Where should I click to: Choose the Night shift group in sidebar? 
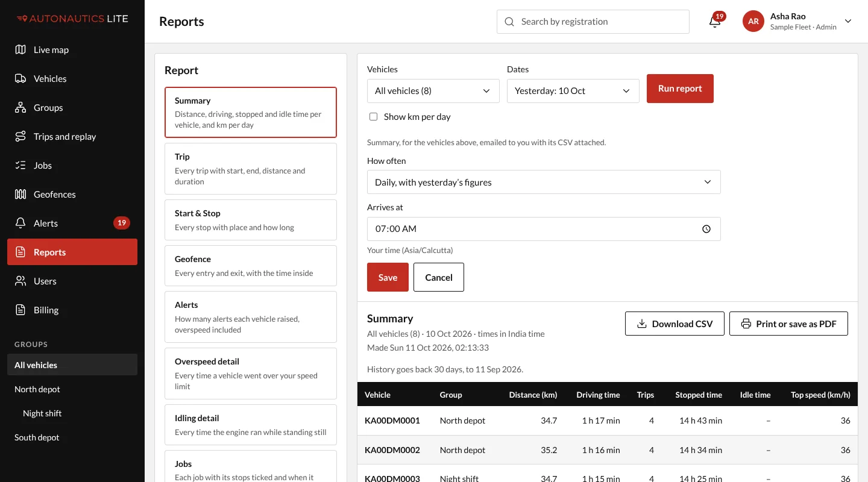(x=72, y=413)
